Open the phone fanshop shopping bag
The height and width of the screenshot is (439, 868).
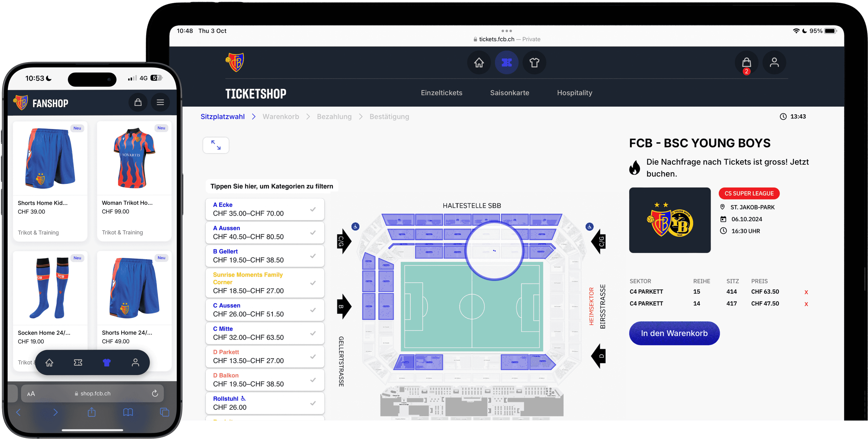pos(138,102)
